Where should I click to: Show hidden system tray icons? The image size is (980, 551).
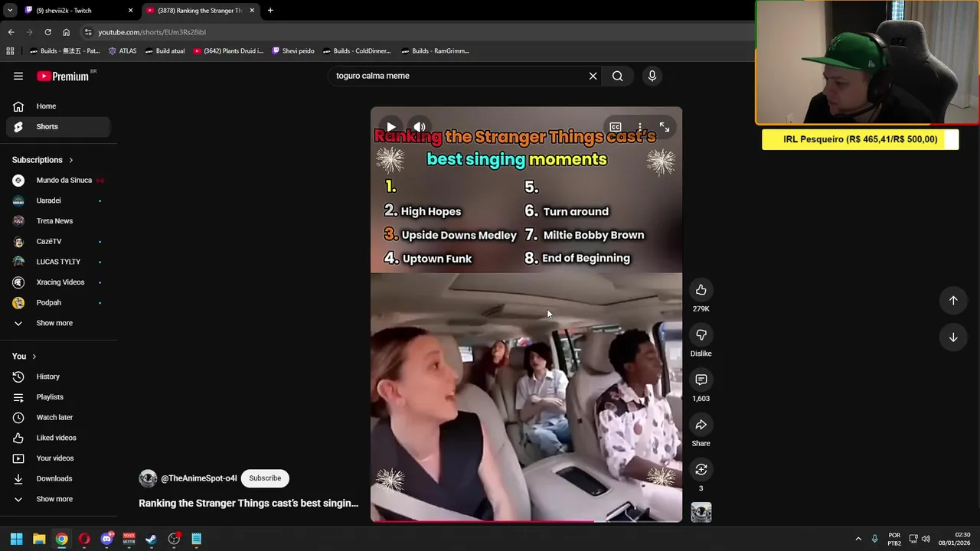tap(857, 539)
